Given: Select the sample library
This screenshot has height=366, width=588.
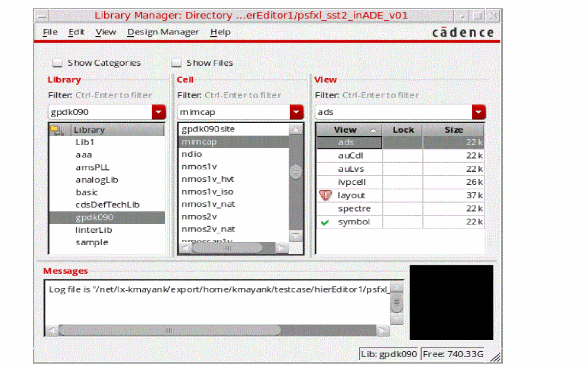Looking at the screenshot, I should coord(107,242).
